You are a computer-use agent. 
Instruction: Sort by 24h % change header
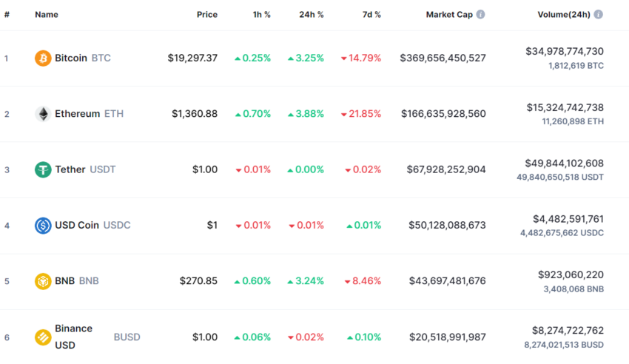[x=309, y=14]
